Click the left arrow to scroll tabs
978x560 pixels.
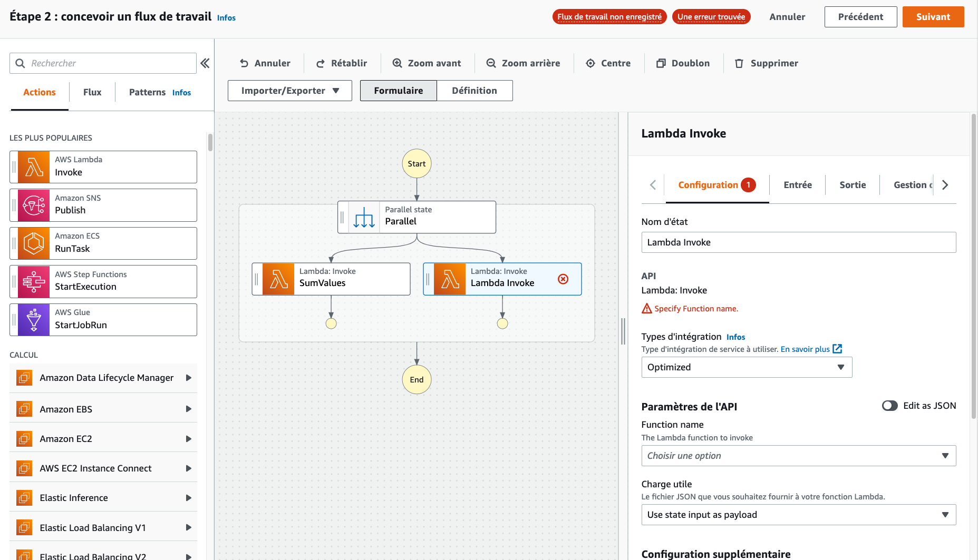point(653,185)
